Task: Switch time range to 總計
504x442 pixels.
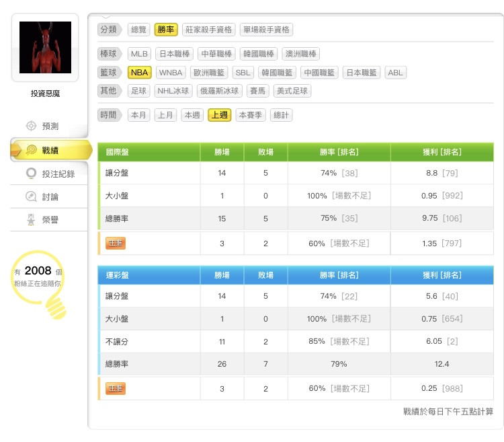Action: point(282,115)
